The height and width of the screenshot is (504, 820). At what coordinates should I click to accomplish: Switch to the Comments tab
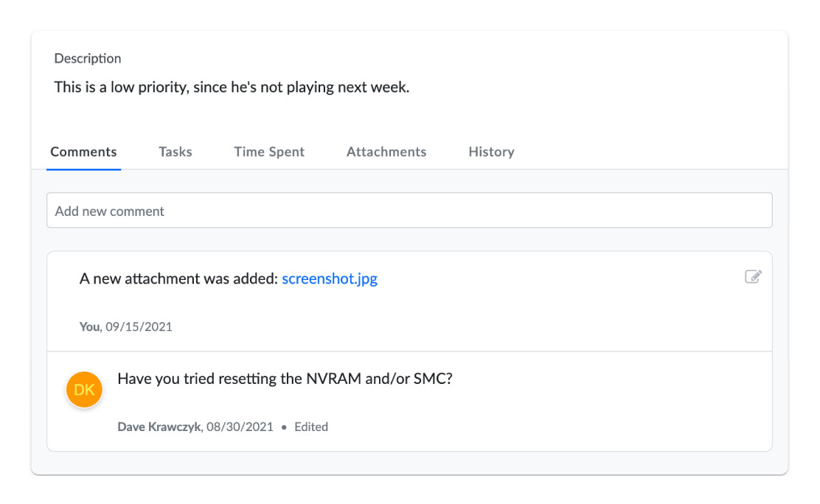(x=83, y=152)
